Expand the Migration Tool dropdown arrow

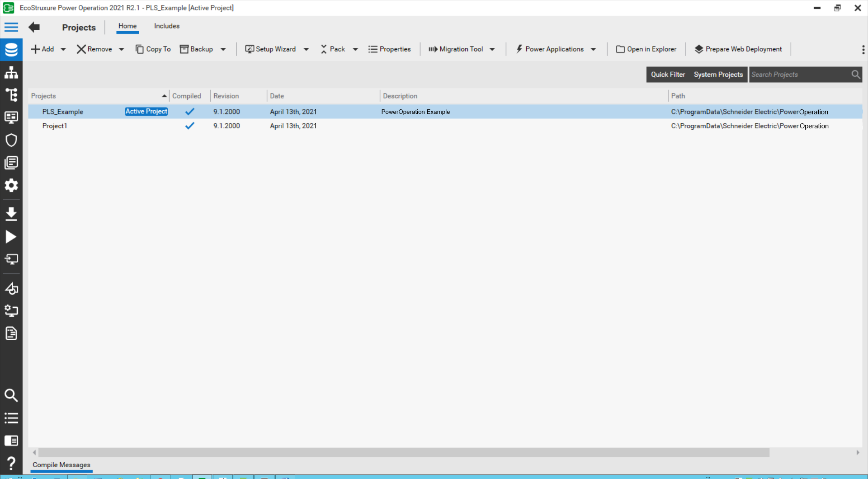492,49
